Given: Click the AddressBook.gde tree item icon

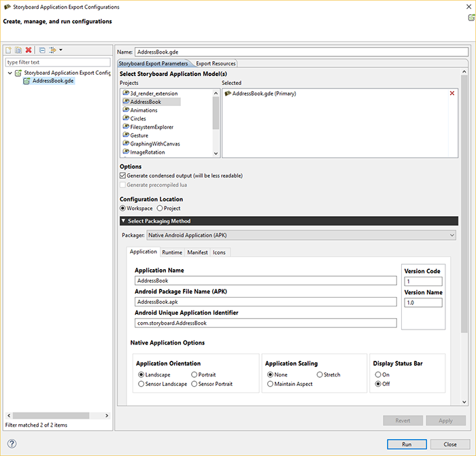Looking at the screenshot, I should click(x=27, y=81).
